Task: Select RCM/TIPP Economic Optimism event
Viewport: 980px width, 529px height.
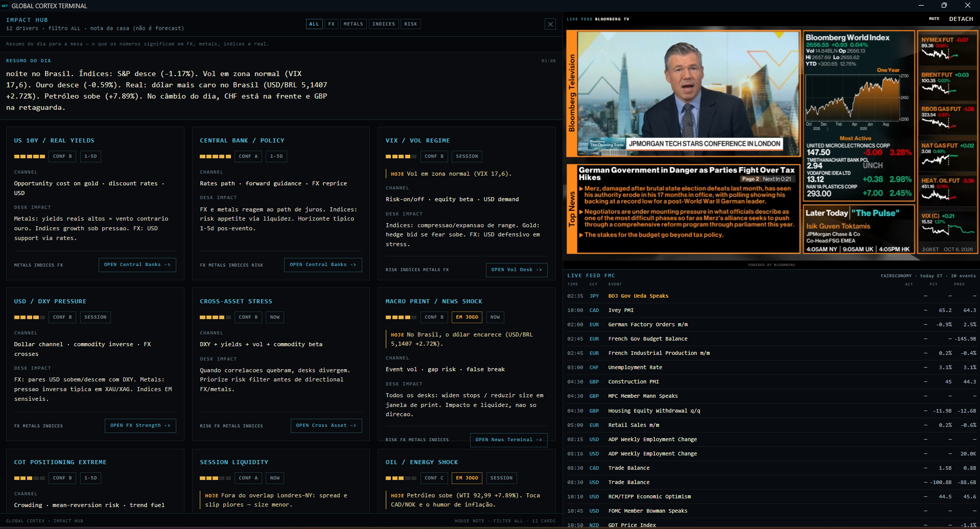Action: 772,497
